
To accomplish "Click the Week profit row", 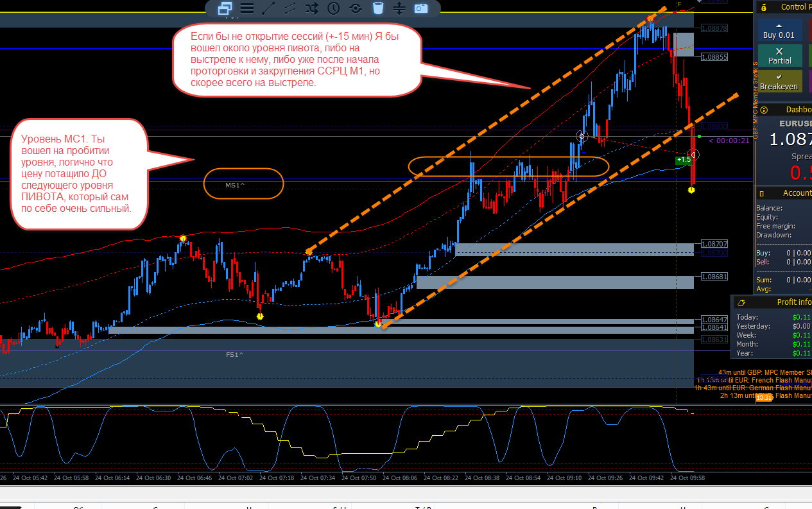I will [x=773, y=335].
